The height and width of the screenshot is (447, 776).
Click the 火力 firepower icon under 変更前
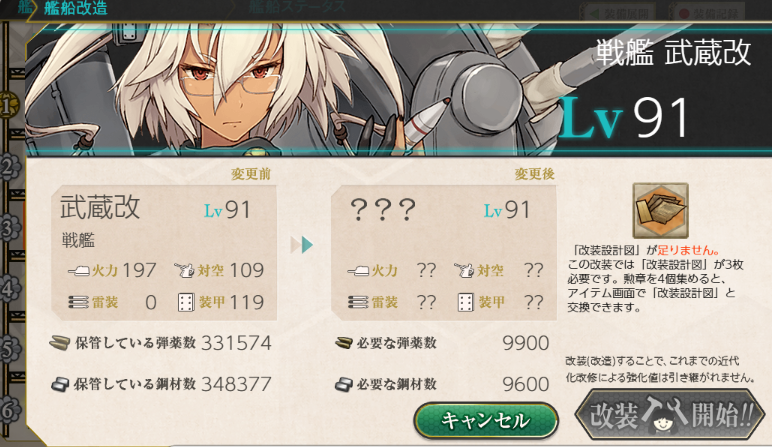[79, 270]
